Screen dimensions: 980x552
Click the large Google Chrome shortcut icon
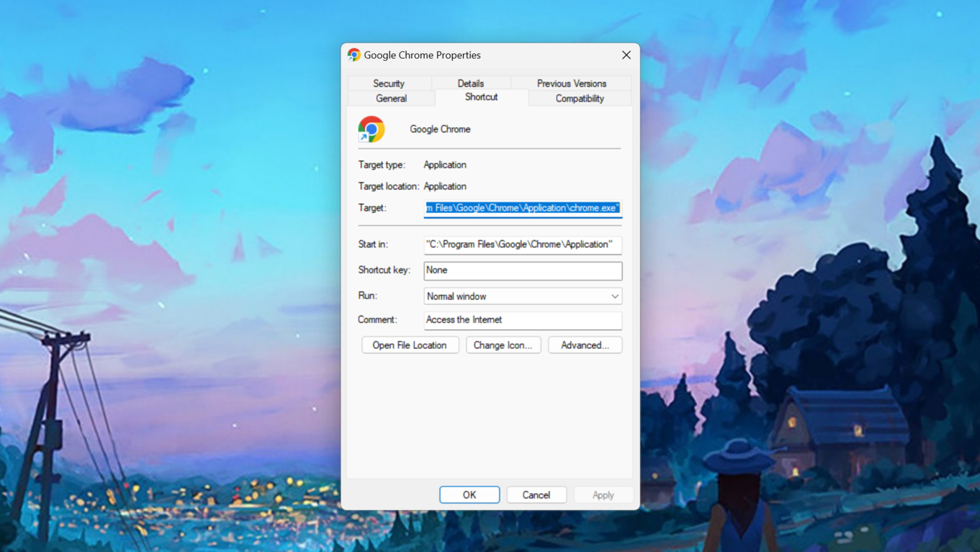pos(371,130)
